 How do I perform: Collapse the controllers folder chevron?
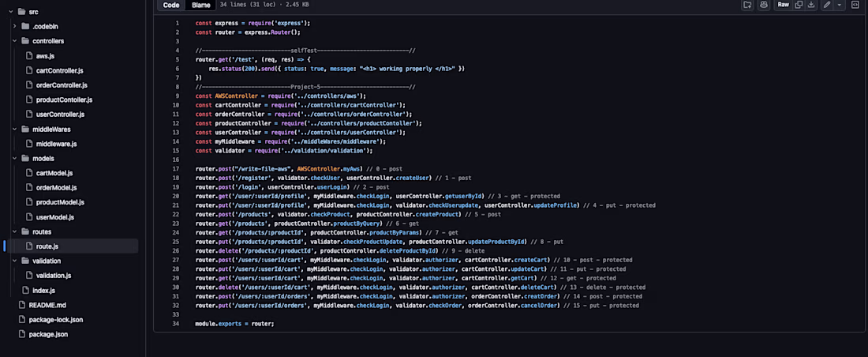tap(14, 41)
